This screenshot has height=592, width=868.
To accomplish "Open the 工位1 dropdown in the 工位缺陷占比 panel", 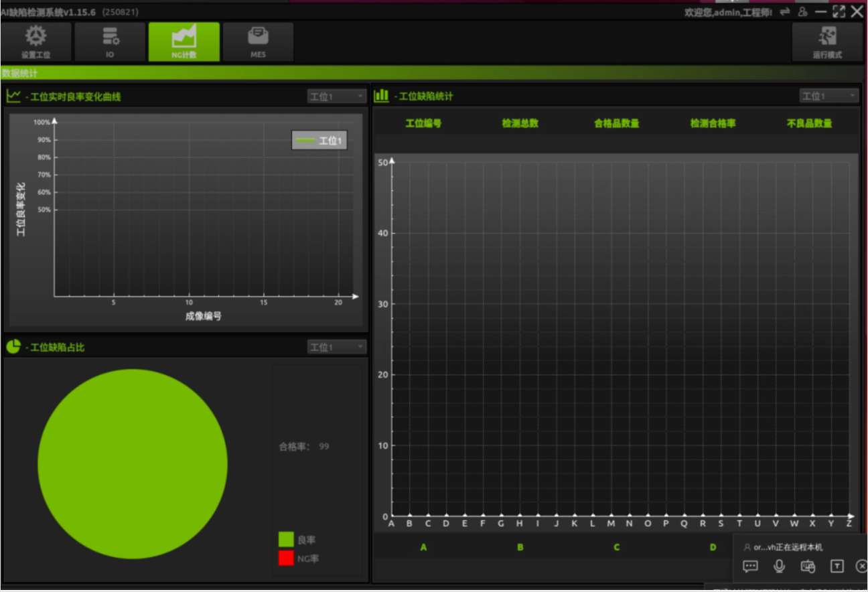I will [x=337, y=347].
